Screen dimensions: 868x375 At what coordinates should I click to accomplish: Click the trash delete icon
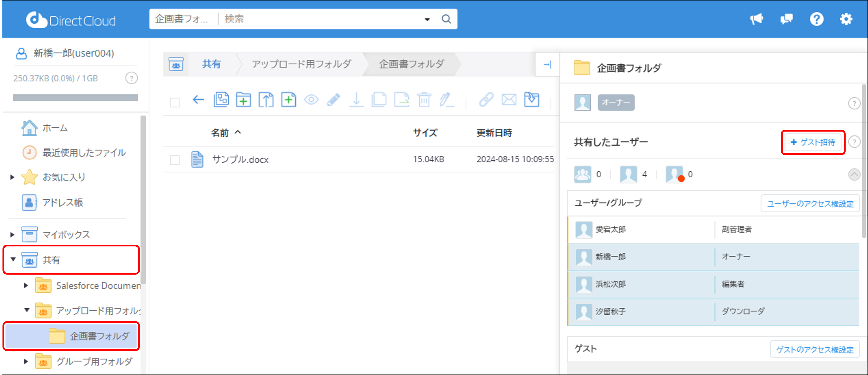tap(424, 100)
